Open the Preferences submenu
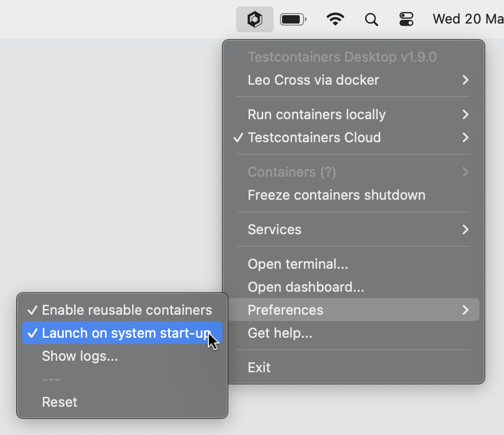Viewport: 504px width, 435px height. 285,310
